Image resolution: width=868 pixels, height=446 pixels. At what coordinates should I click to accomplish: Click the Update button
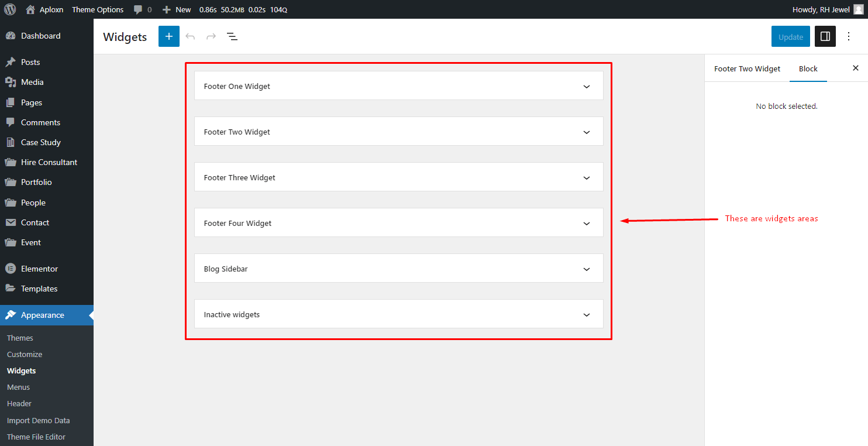pos(791,36)
